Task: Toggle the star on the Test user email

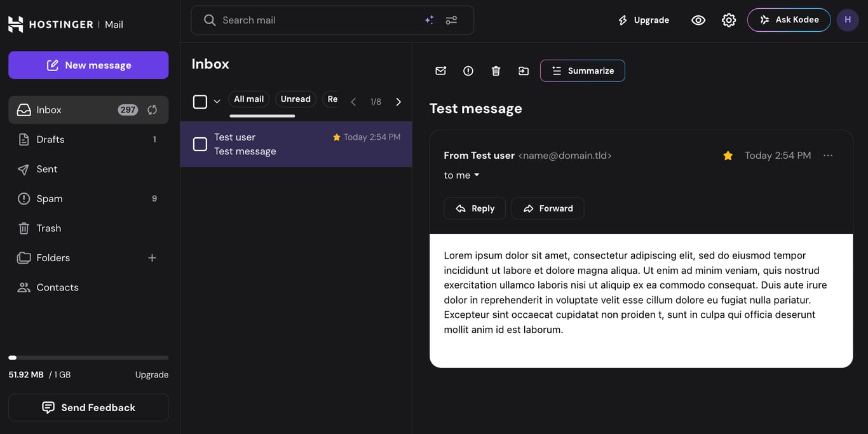Action: [x=336, y=137]
